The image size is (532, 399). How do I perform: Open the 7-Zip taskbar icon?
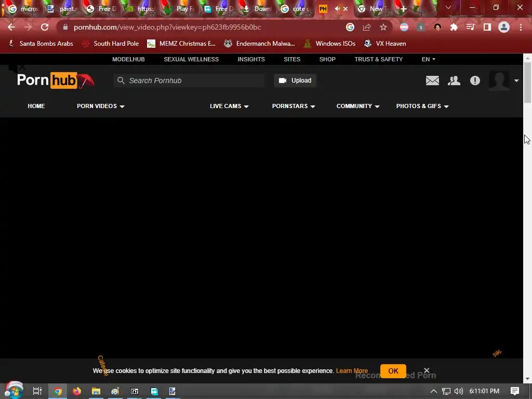[135, 391]
